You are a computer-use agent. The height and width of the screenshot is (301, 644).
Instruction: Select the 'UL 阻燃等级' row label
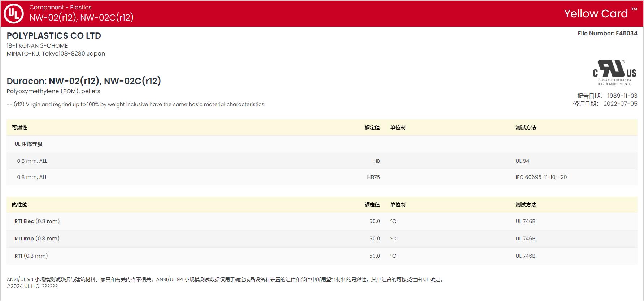coord(29,144)
